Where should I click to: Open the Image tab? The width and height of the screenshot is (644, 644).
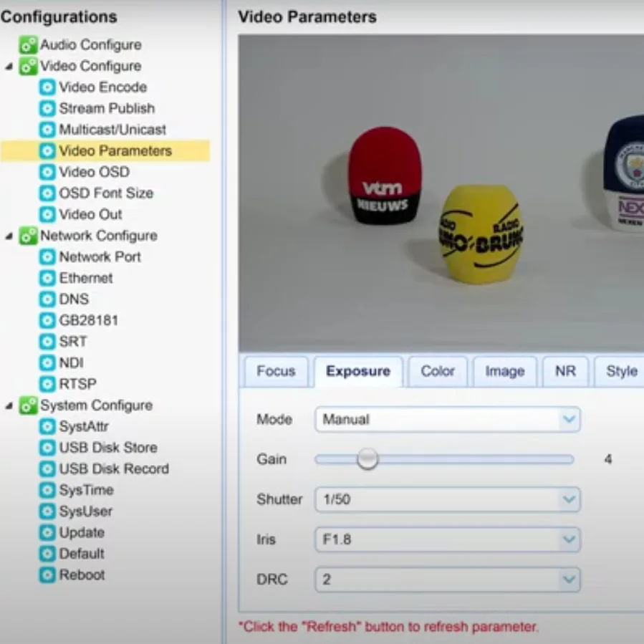(x=505, y=371)
